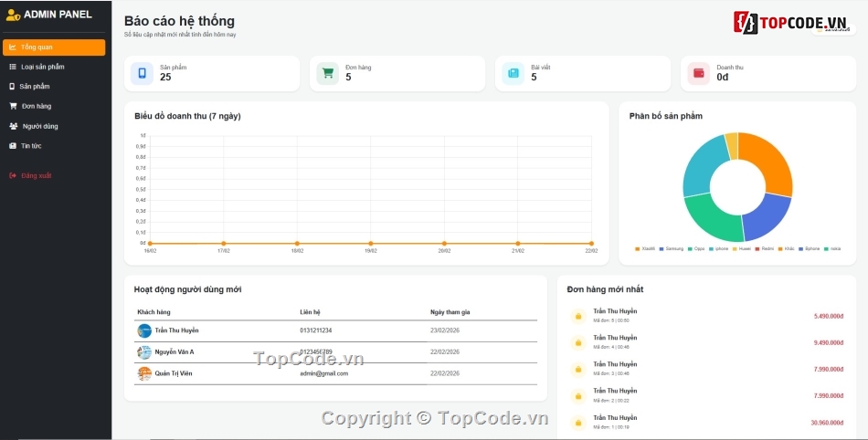Click the order icon beside the 30.960.000đ order

tap(577, 423)
